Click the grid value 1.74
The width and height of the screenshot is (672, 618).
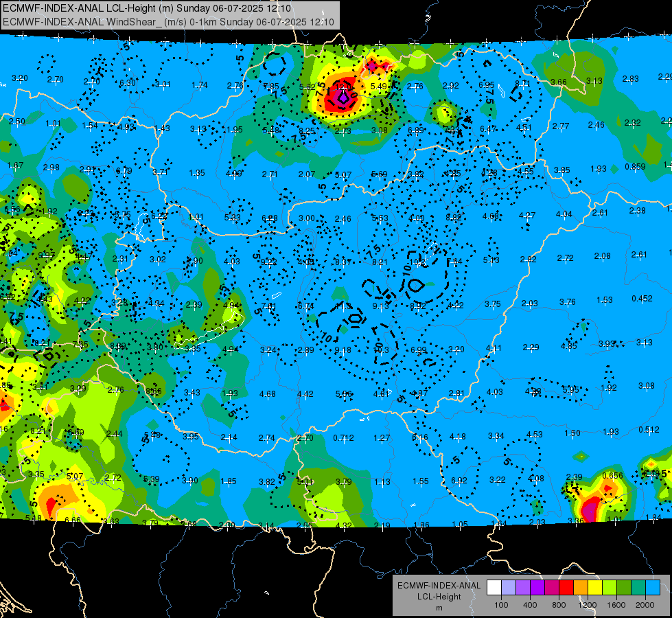(200, 85)
